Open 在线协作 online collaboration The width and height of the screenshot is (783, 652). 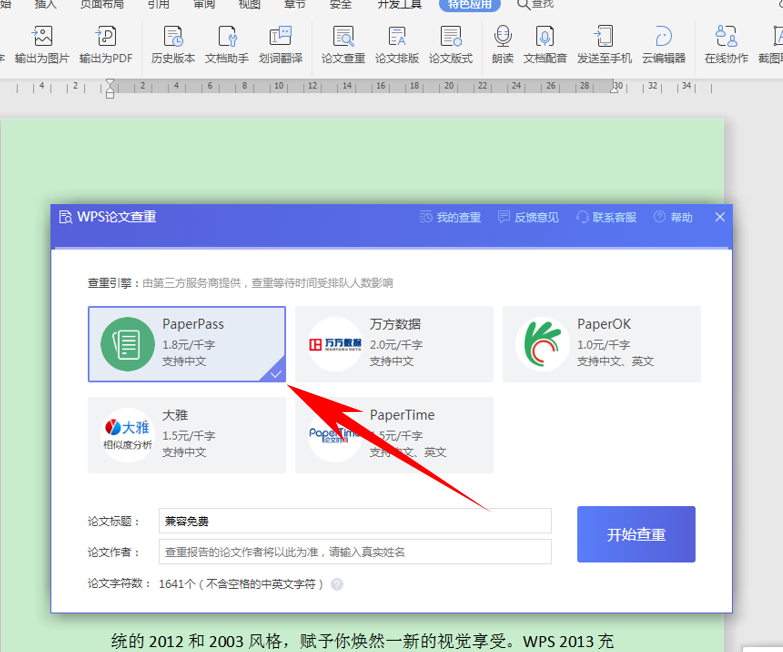[x=727, y=45]
